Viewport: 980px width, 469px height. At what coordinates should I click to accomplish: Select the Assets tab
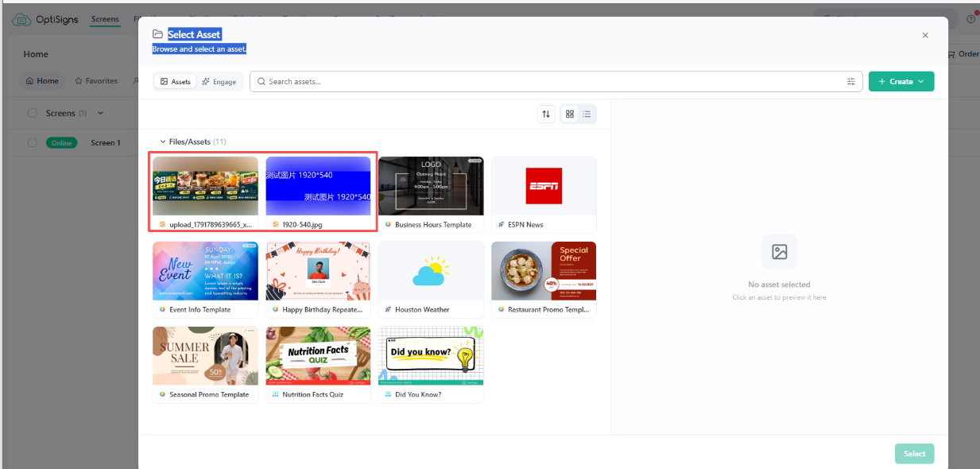(x=175, y=81)
